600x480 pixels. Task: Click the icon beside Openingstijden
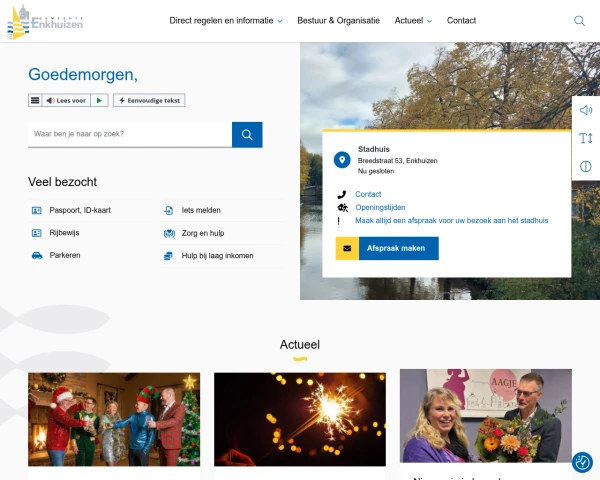tap(342, 207)
